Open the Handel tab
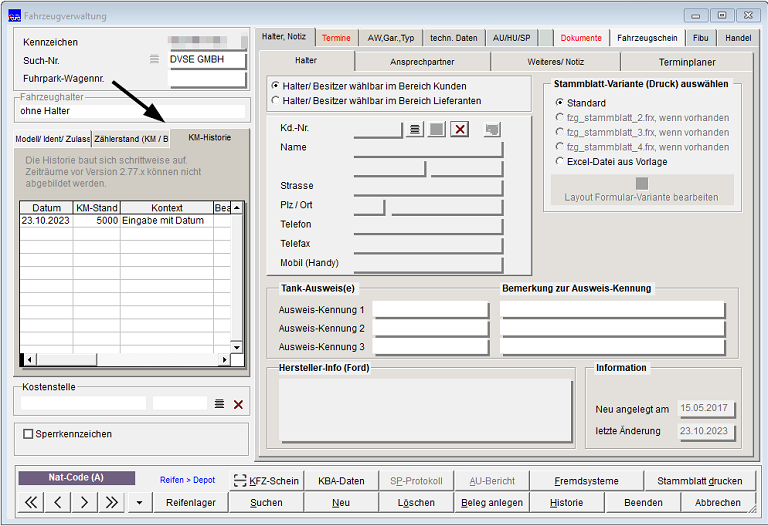The height and width of the screenshot is (526, 768). (738, 38)
